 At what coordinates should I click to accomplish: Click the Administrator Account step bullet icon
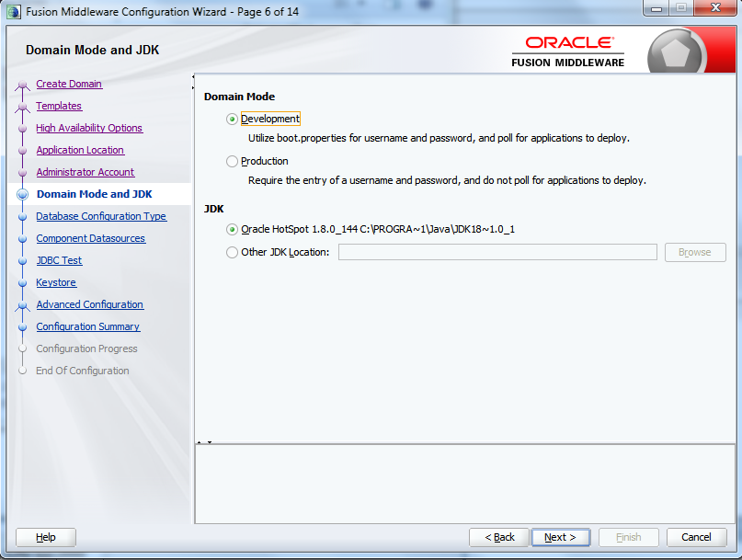coord(22,173)
